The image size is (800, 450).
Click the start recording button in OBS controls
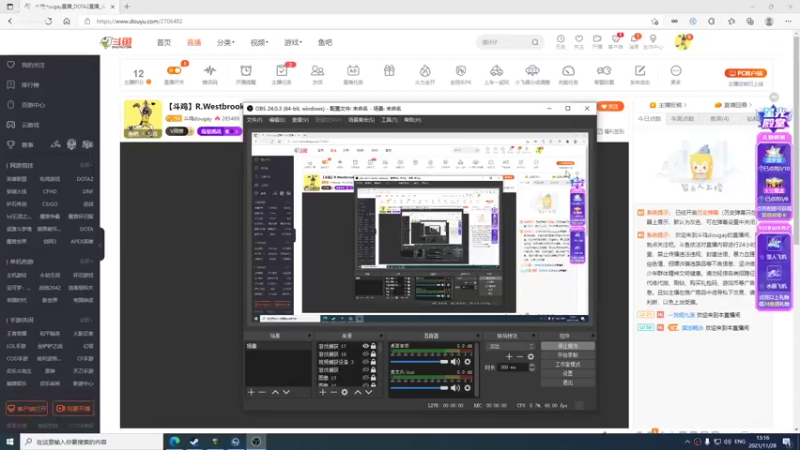[567, 355]
